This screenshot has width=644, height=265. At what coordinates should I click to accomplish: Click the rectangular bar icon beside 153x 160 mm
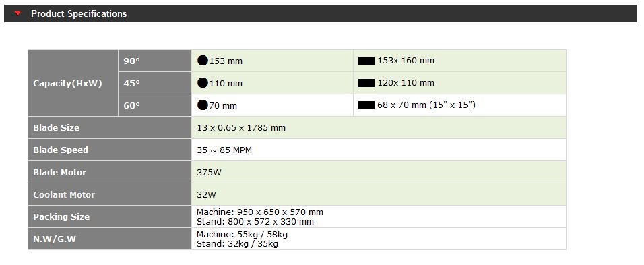(366, 61)
